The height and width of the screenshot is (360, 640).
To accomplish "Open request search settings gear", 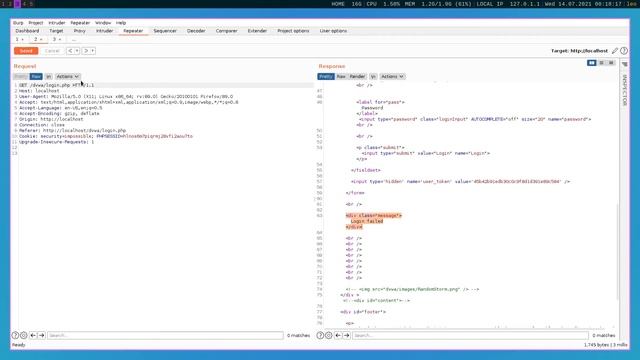I will (24, 335).
